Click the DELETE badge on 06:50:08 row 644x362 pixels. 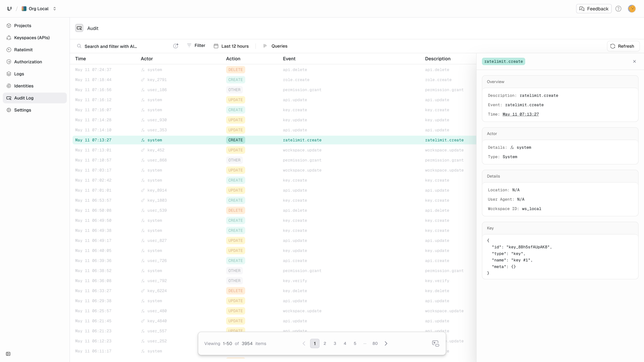click(235, 210)
